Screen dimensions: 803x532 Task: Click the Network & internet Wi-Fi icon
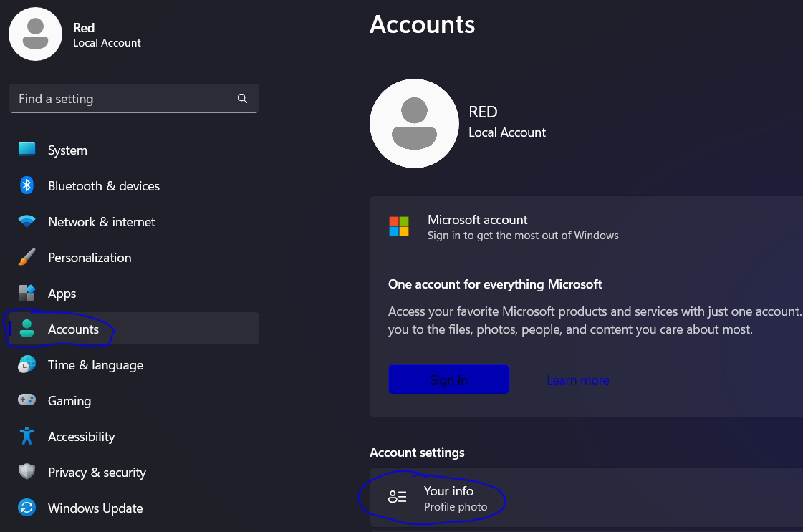click(x=27, y=221)
